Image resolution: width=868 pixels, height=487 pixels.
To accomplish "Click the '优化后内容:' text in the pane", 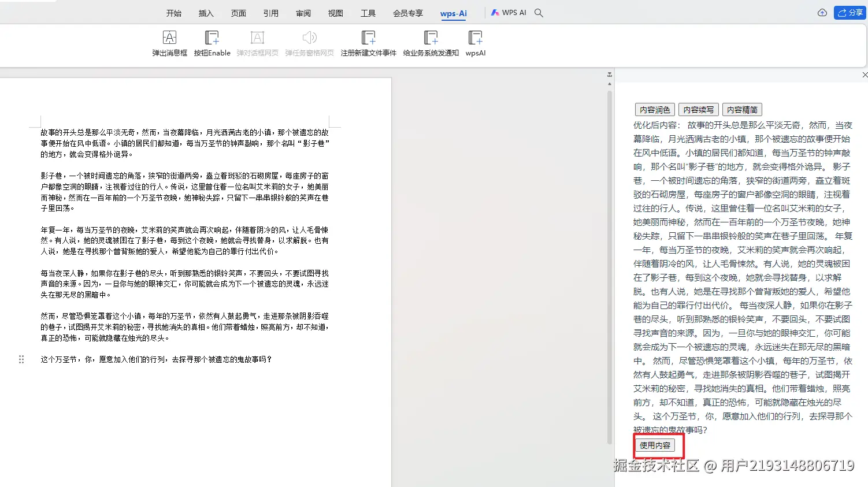I will [x=656, y=125].
